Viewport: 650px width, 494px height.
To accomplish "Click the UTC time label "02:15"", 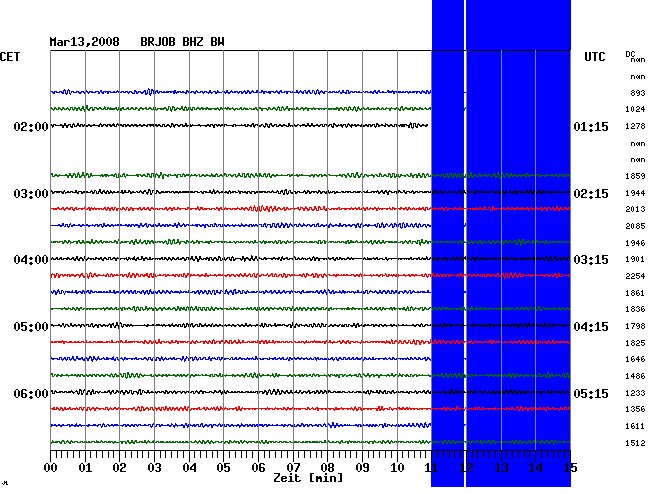I will [x=591, y=194].
